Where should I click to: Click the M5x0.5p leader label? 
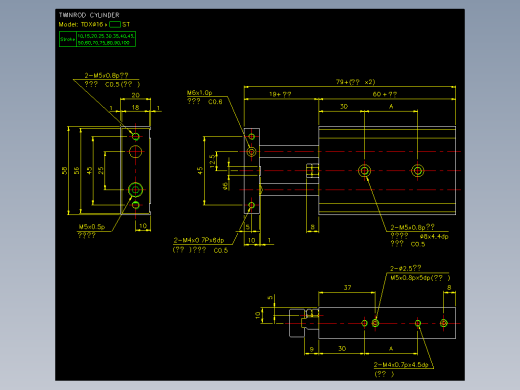[92, 227]
